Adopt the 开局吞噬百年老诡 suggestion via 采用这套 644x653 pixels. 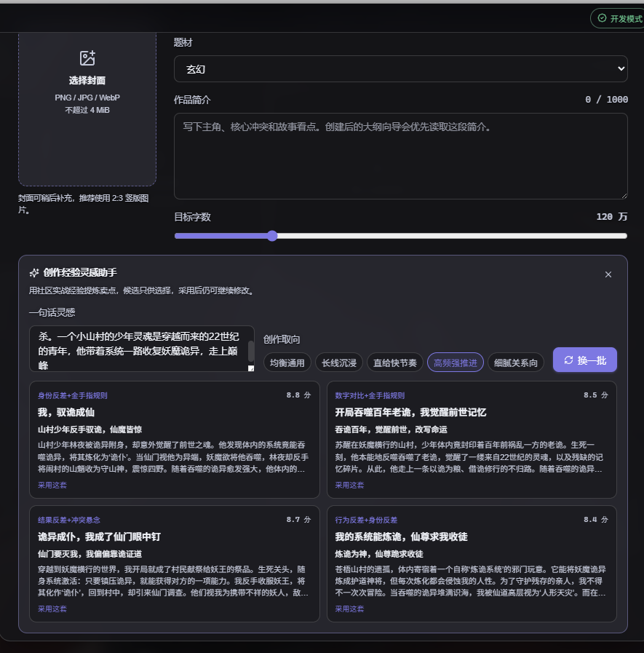[x=349, y=485]
